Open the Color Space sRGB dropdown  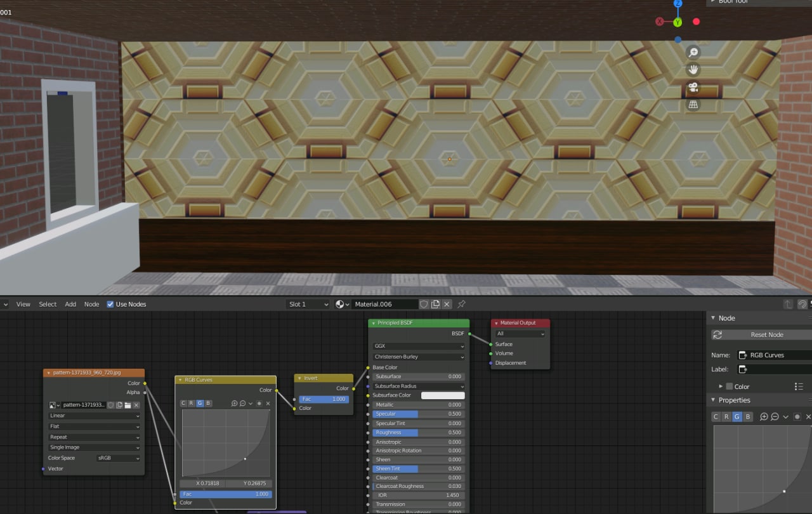pyautogui.click(x=118, y=458)
